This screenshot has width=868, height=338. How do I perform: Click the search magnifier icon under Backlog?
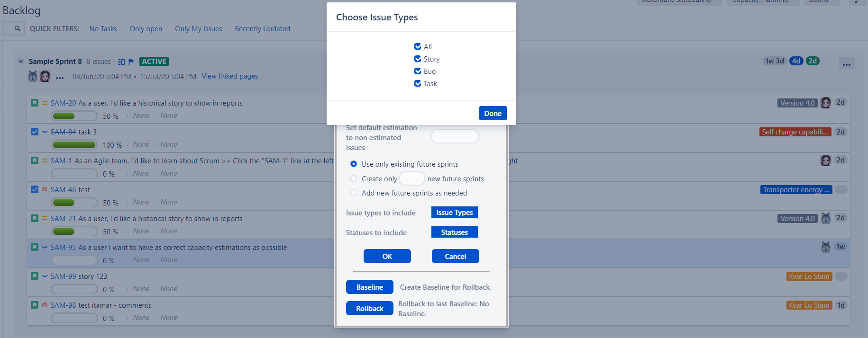pos(17,28)
